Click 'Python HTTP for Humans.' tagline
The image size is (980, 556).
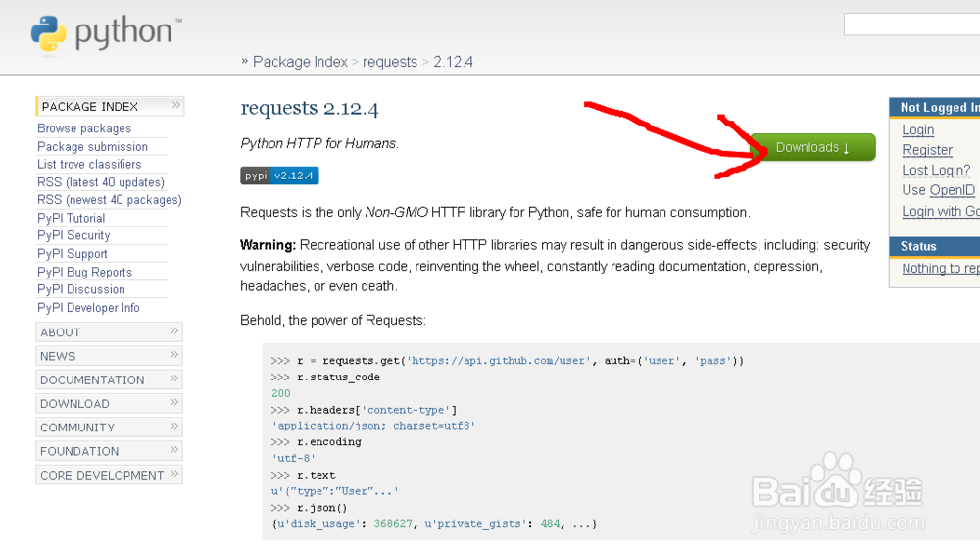(319, 143)
